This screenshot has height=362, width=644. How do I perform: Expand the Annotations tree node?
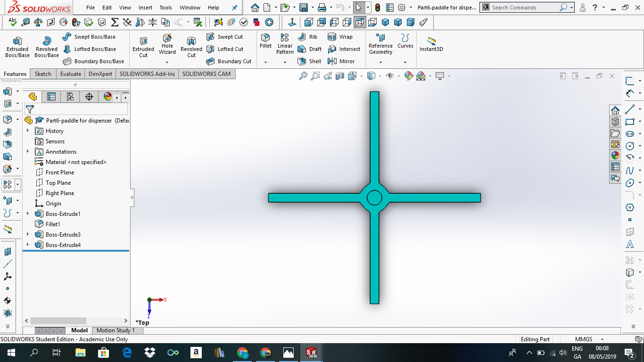(28, 152)
